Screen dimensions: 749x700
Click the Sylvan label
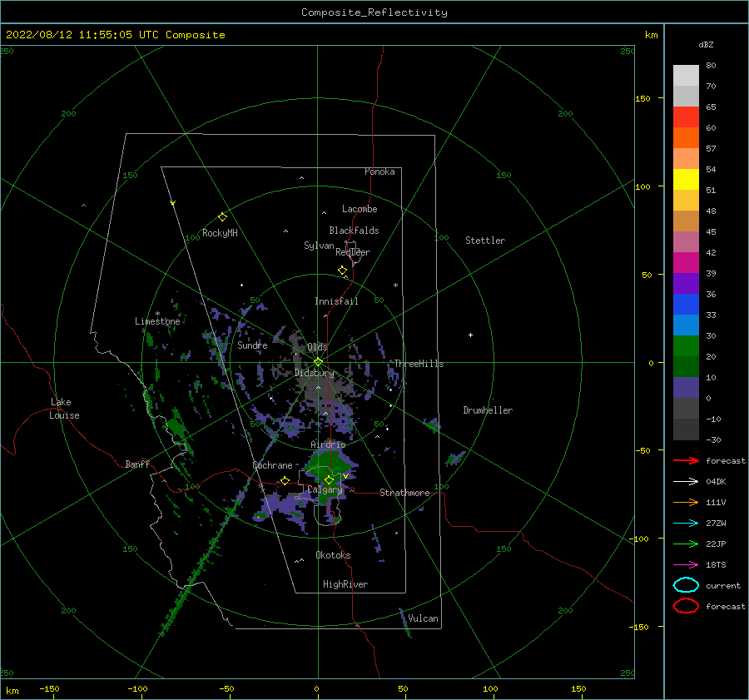319,246
